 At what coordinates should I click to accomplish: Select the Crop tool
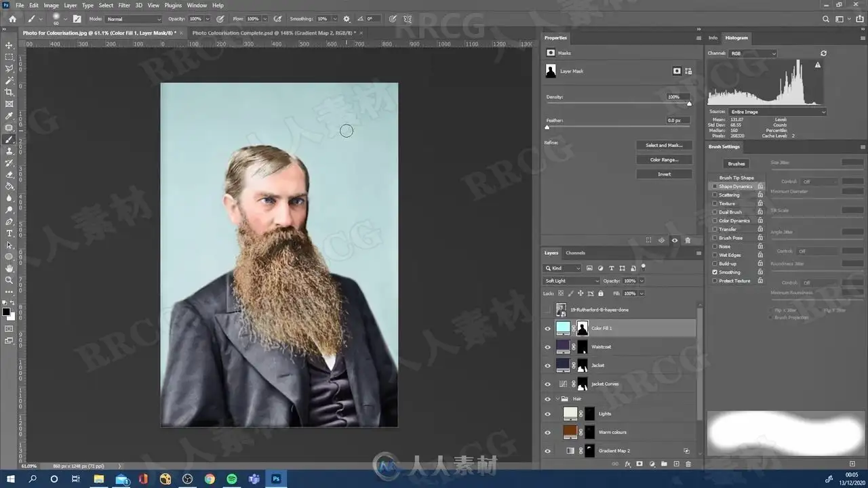coord(9,92)
